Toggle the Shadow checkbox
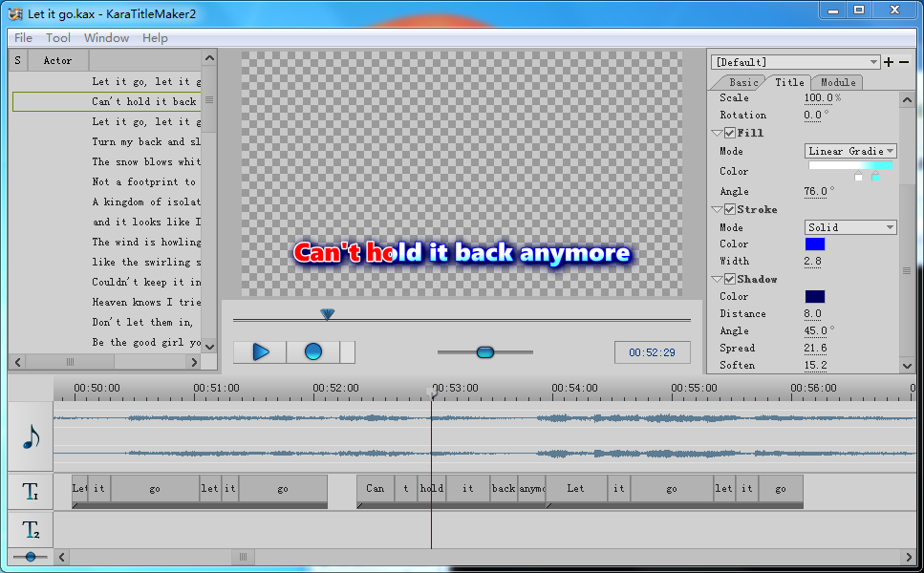This screenshot has height=573, width=924. pyautogui.click(x=729, y=279)
